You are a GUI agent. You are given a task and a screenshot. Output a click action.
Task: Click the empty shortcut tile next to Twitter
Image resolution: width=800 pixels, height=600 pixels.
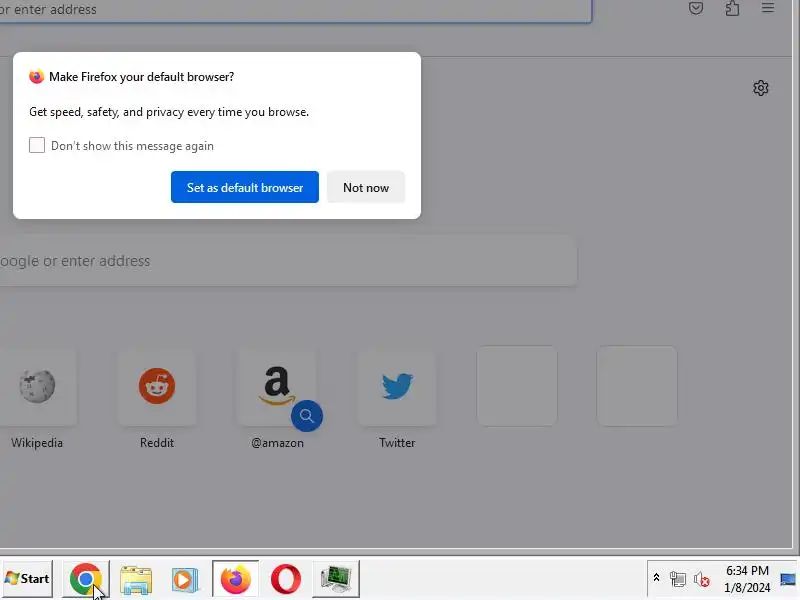point(517,386)
